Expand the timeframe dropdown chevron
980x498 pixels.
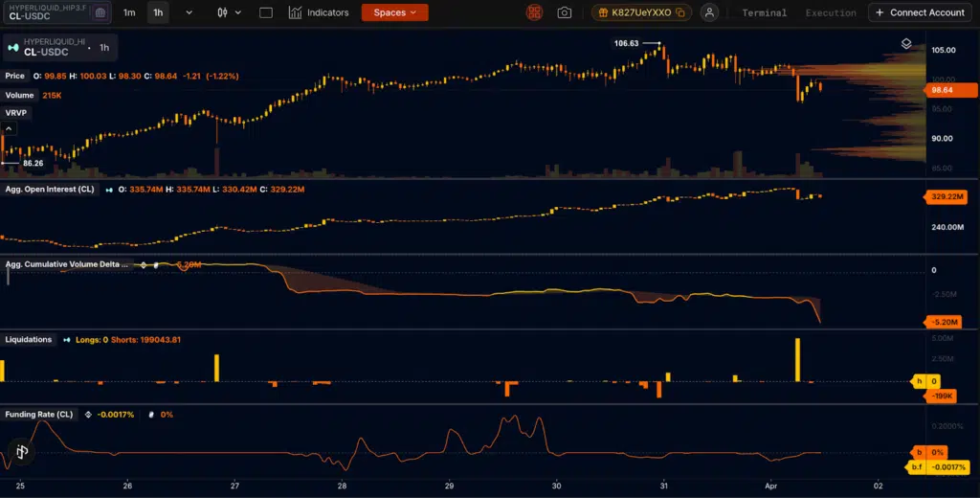pyautogui.click(x=189, y=12)
